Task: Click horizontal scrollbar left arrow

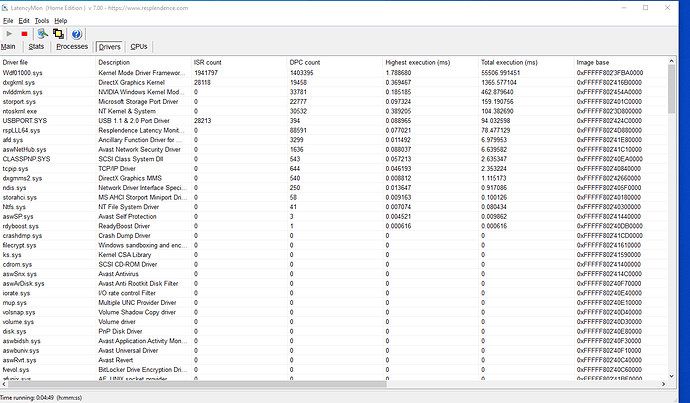Action: tap(4, 384)
